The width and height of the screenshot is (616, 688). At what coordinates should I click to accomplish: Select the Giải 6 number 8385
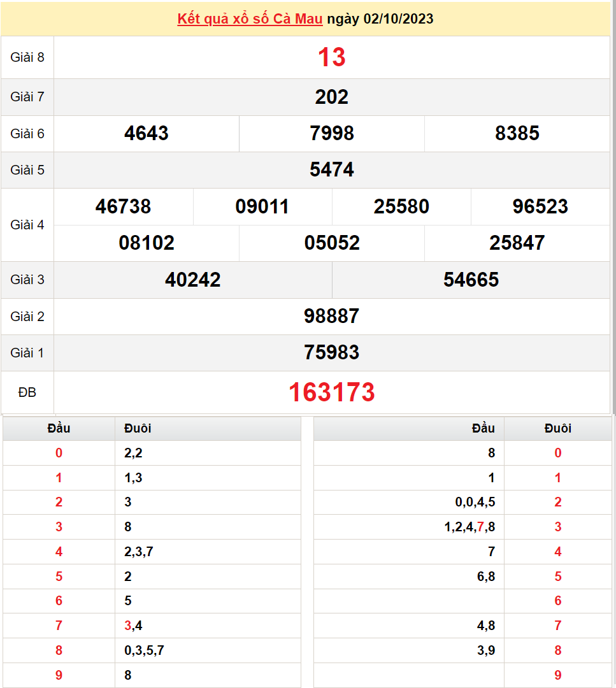pyautogui.click(x=517, y=133)
